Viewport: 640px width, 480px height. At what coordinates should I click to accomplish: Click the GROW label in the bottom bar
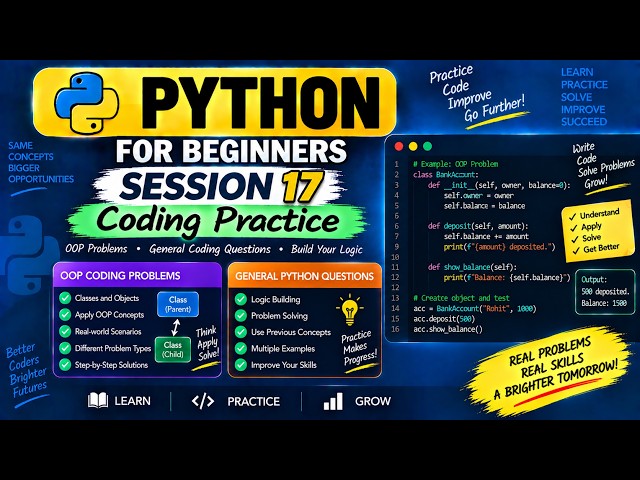[373, 402]
